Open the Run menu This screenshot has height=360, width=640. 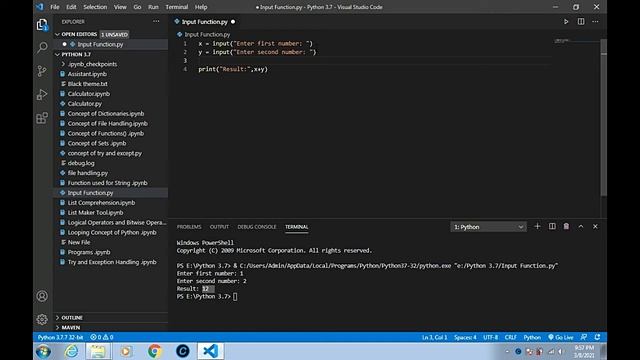153,7
